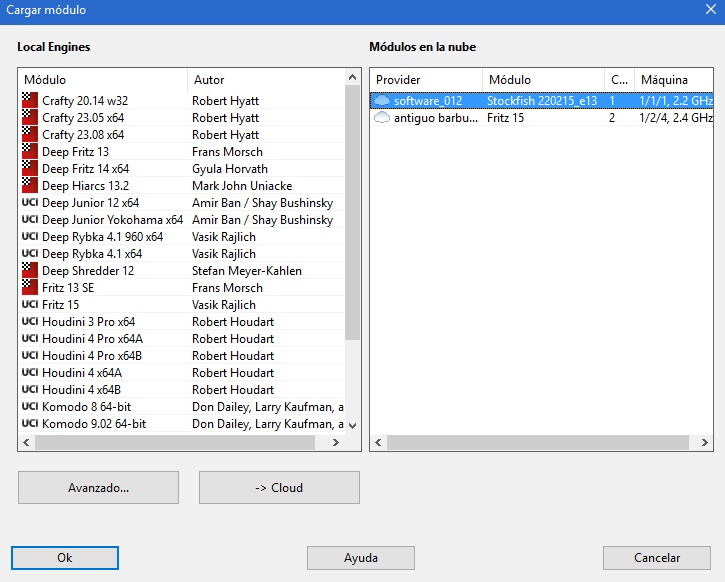Click the cloud icon for antiguo barbu...
This screenshot has height=582, width=725.
[x=382, y=117]
